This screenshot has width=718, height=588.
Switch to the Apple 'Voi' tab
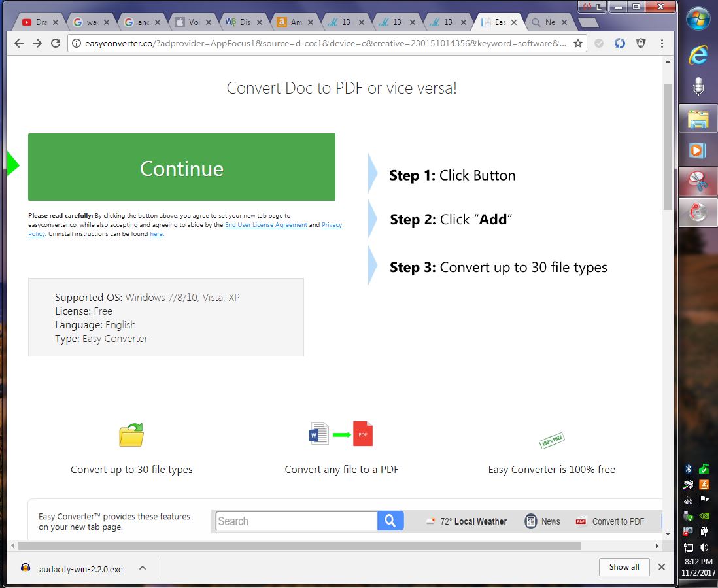(x=193, y=22)
